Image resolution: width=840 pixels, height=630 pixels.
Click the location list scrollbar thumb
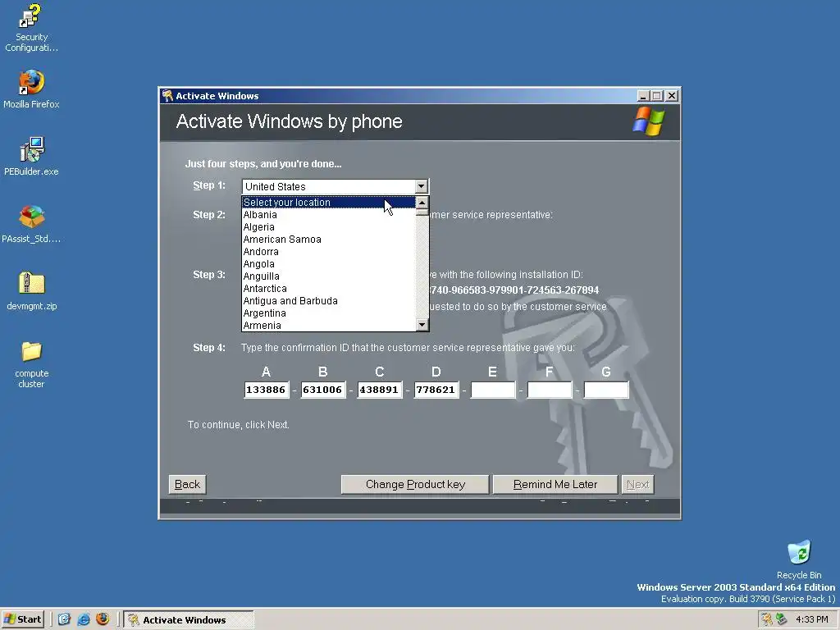[422, 212]
